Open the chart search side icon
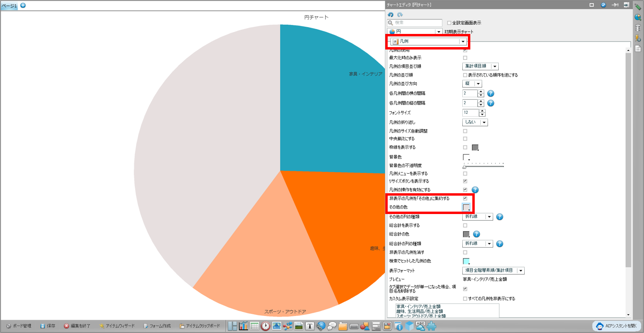The width and height of the screenshot is (644, 333). click(638, 18)
